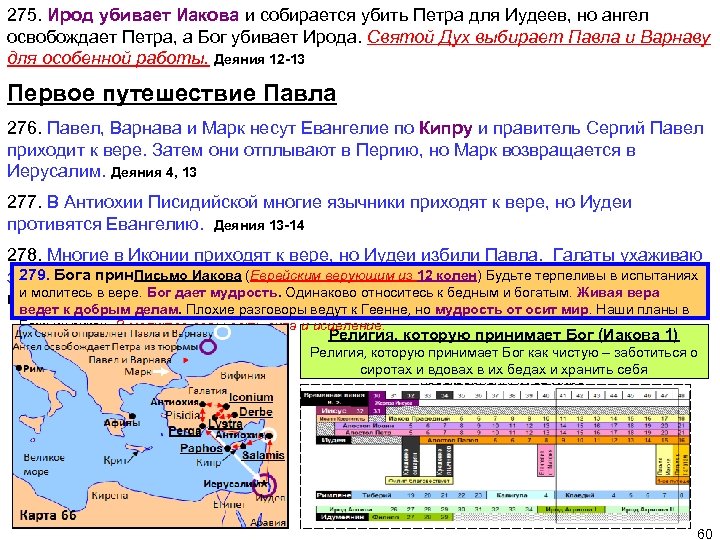Select the reference 'Деяния 12-13'
The width and height of the screenshot is (720, 540).
coord(259,59)
